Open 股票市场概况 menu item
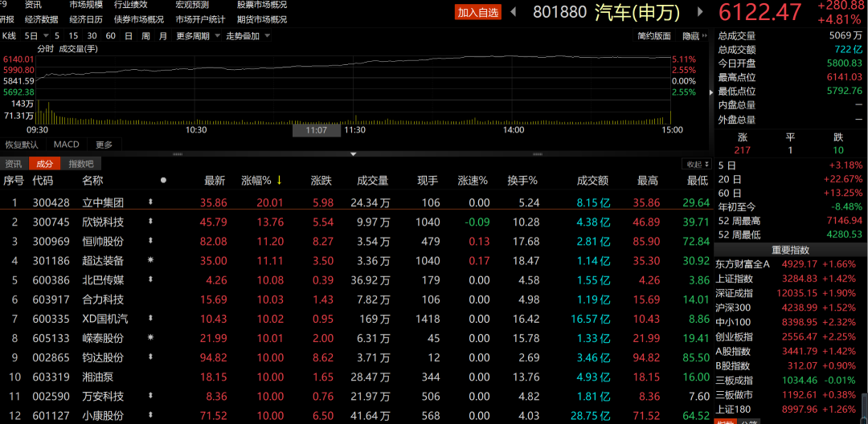868x424 pixels. pos(262,5)
